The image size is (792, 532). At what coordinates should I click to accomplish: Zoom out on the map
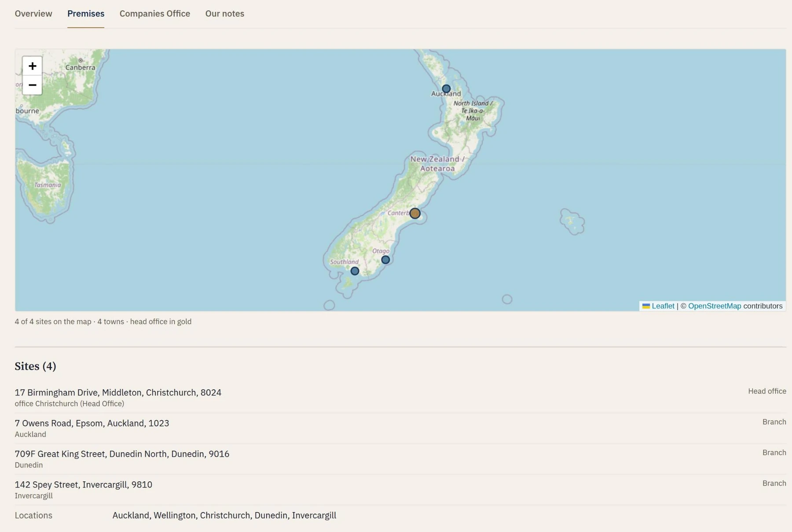tap(32, 85)
